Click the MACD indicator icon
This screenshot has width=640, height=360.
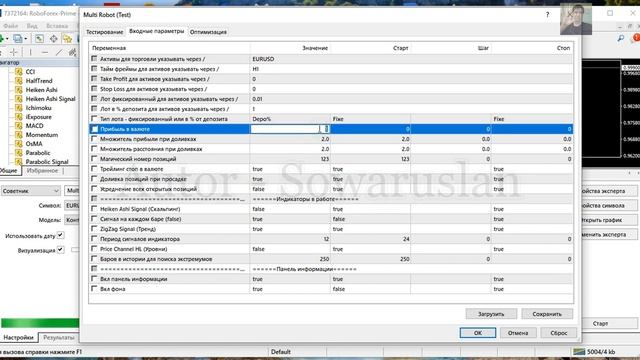pos(18,126)
